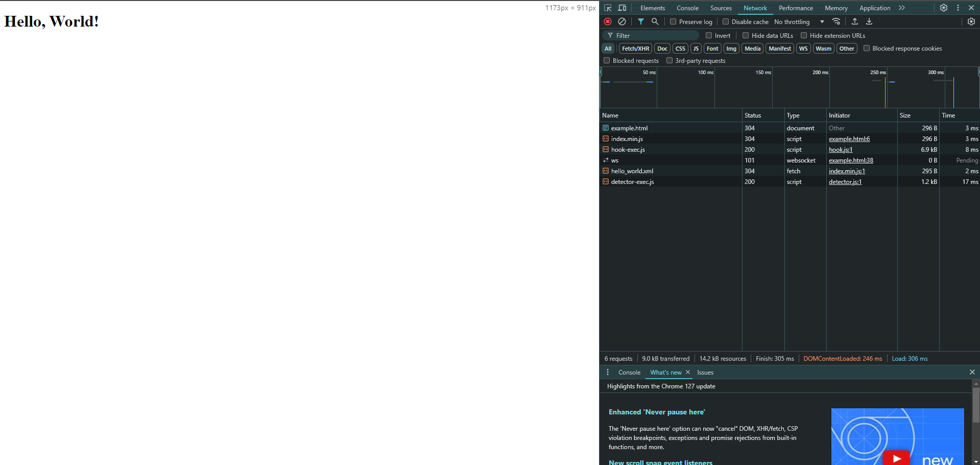
Task: Click the export HAR download icon
Action: (x=869, y=21)
